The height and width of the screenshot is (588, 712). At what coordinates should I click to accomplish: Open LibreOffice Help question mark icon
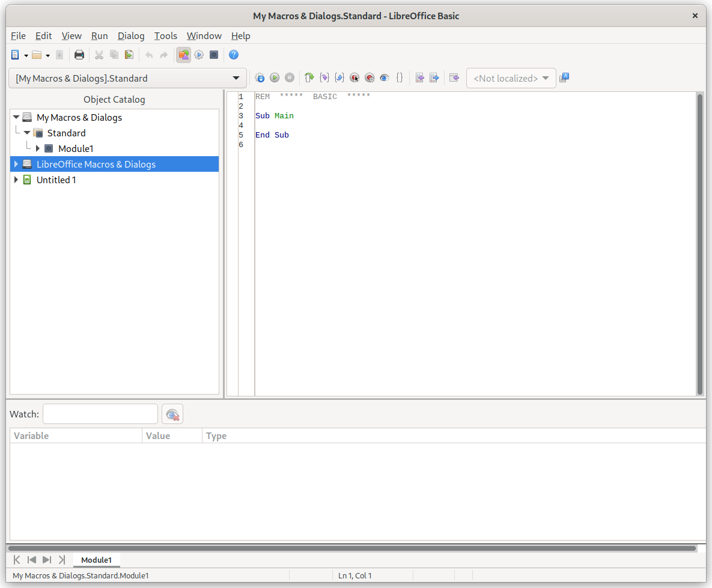click(233, 55)
